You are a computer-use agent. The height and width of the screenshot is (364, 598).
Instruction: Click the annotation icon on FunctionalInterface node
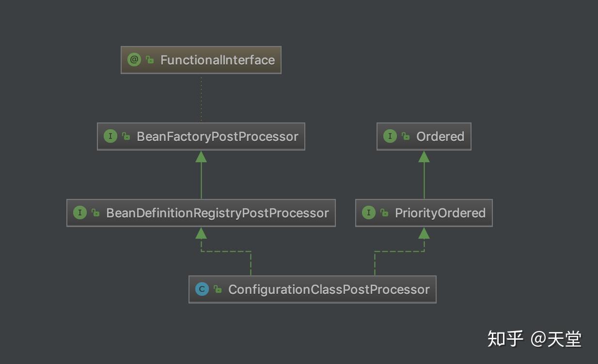pos(134,60)
